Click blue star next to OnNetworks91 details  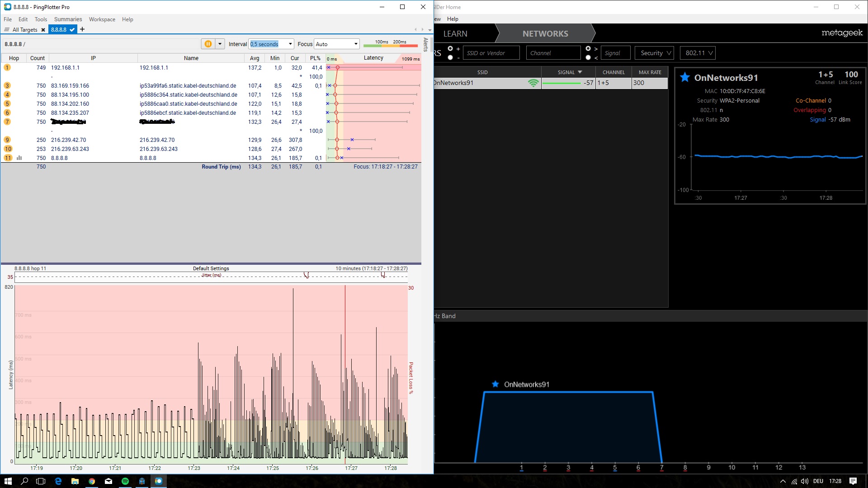(685, 77)
